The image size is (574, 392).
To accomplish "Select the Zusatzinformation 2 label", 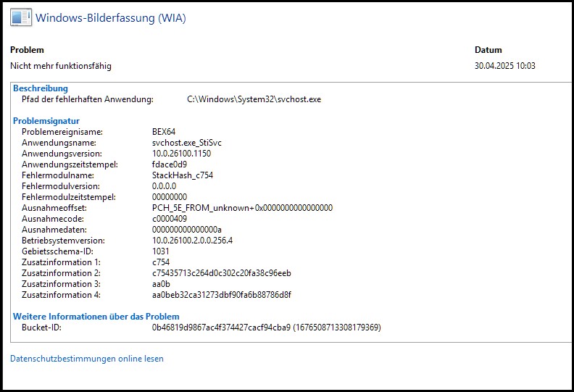I will [x=61, y=273].
